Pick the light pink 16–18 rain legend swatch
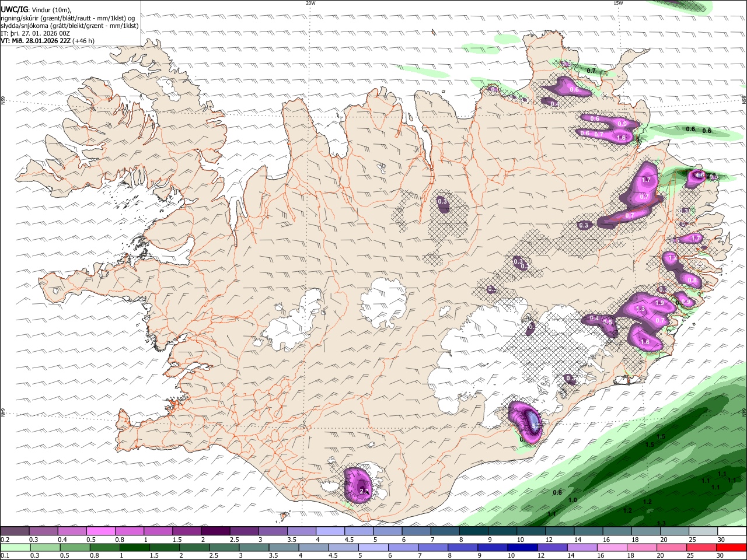 (612, 548)
